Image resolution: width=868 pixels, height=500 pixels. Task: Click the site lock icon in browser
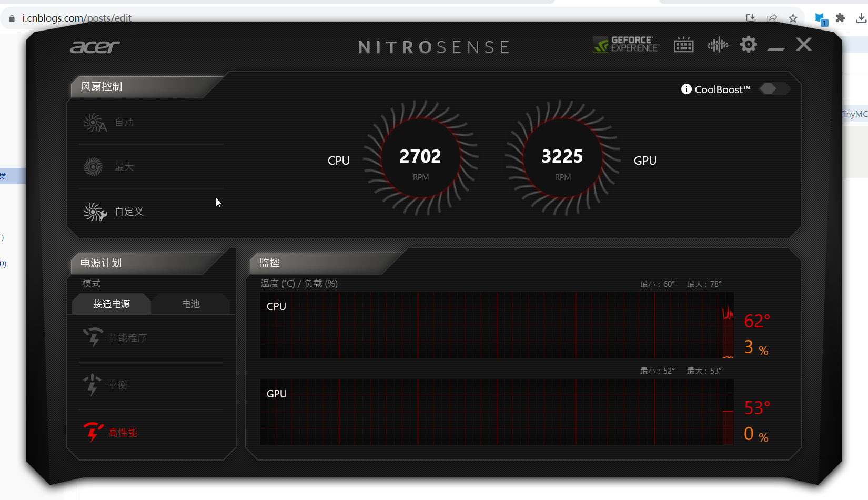(12, 18)
